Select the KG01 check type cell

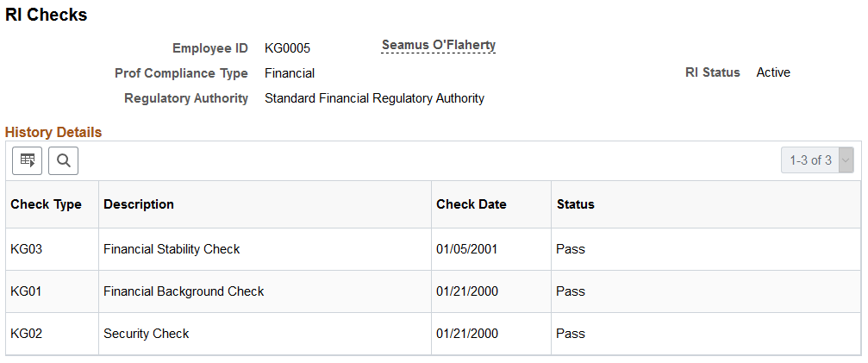click(x=27, y=291)
